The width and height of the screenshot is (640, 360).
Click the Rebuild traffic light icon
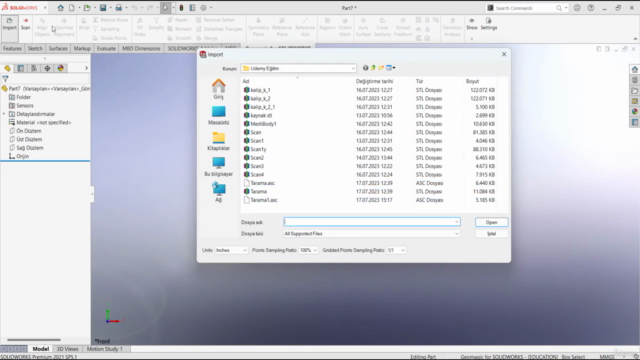(x=181, y=8)
